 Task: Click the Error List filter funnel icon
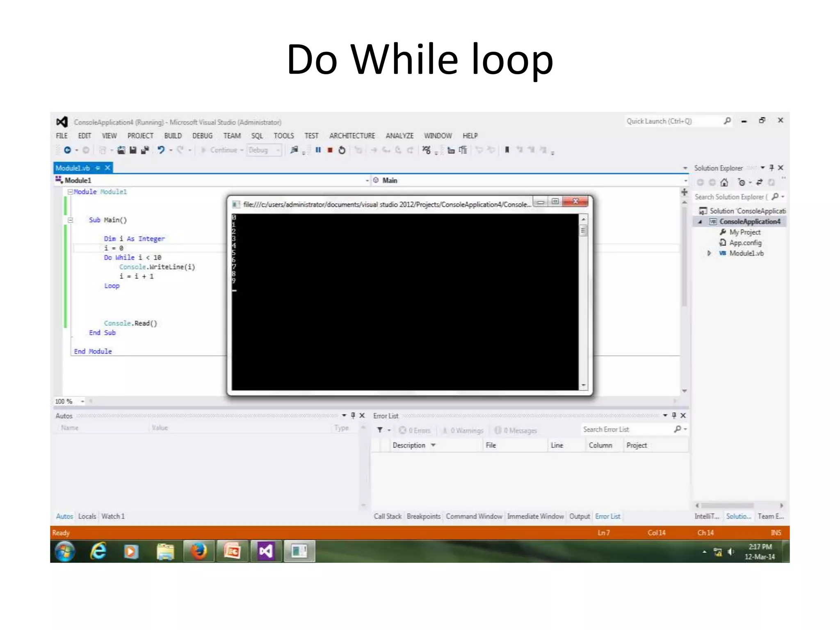(380, 430)
